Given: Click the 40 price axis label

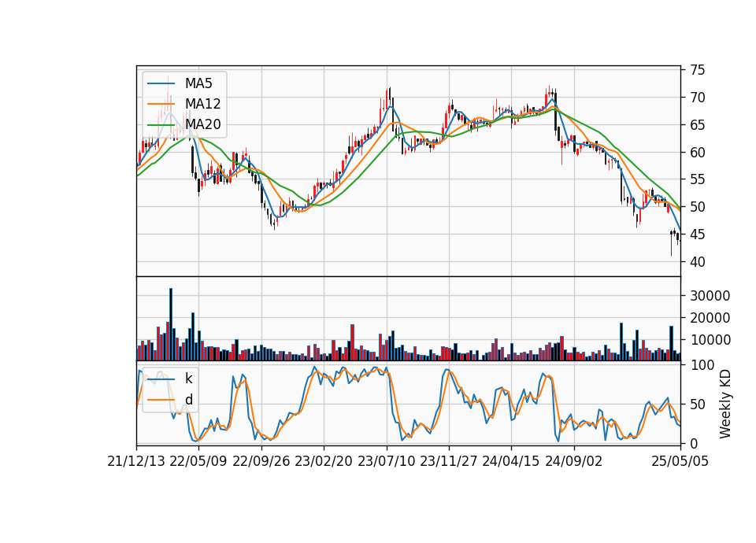Looking at the screenshot, I should click(x=697, y=262).
